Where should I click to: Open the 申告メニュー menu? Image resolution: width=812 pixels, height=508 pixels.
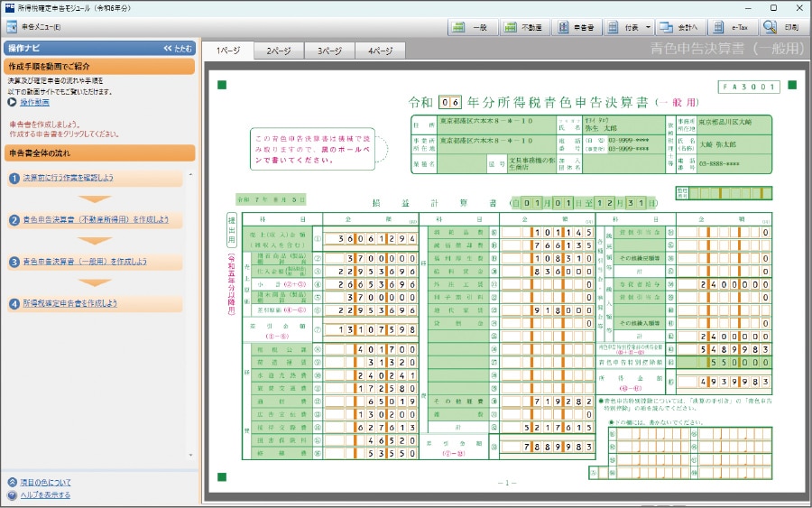tap(34, 27)
